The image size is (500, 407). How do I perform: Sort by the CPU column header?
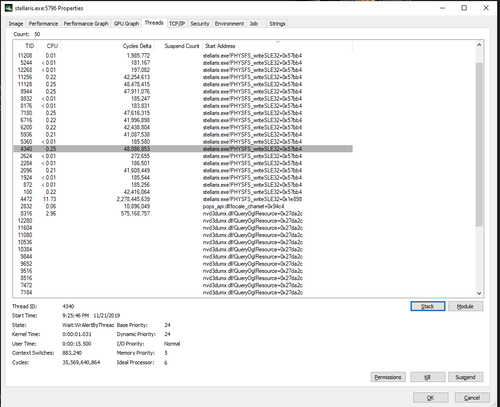click(x=49, y=46)
